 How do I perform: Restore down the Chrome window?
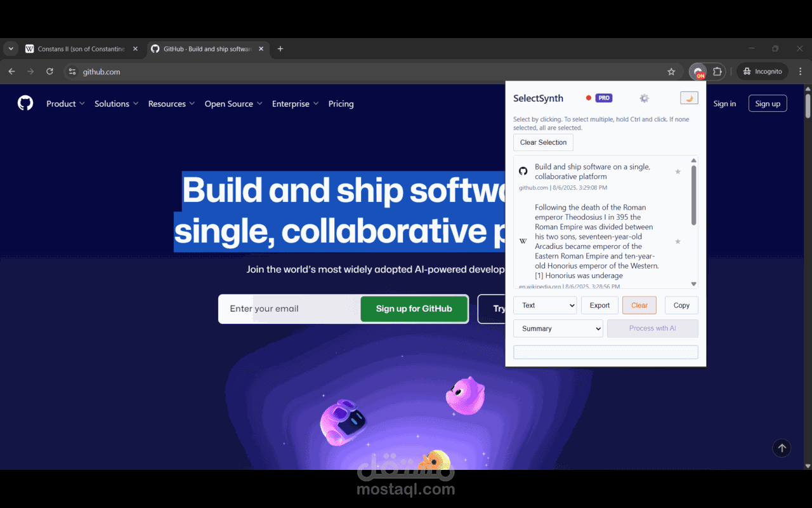pyautogui.click(x=775, y=49)
